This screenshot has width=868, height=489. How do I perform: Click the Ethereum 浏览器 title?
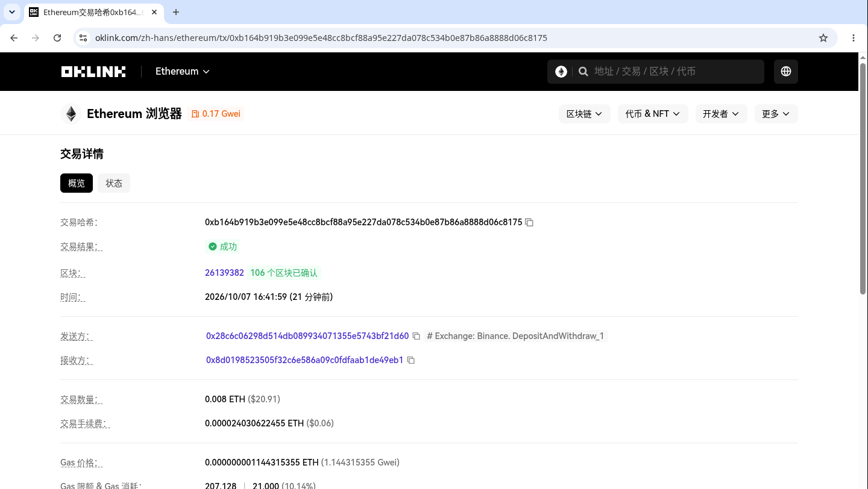tap(134, 114)
